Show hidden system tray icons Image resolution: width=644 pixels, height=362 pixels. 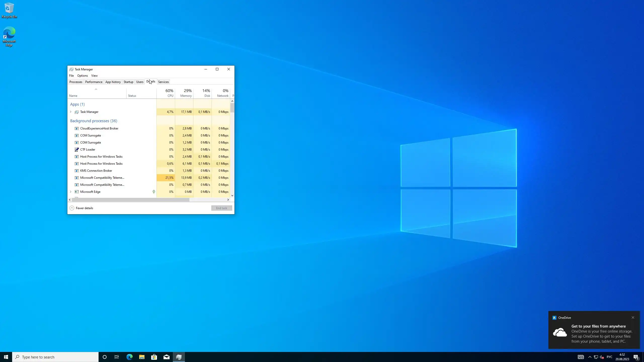coord(590,357)
